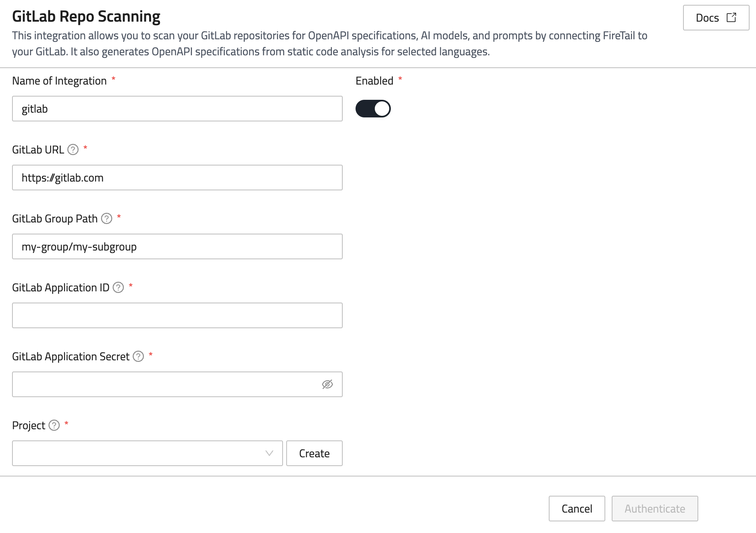This screenshot has width=756, height=533.
Task: Click the GitLab Repo Scanning heading
Action: point(86,16)
